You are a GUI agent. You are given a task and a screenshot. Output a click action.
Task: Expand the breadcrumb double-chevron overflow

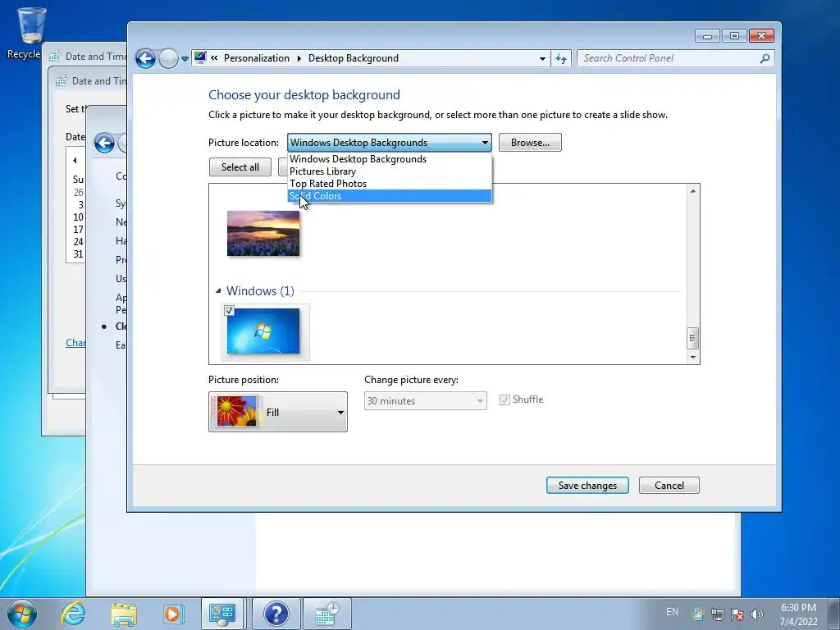coord(214,58)
